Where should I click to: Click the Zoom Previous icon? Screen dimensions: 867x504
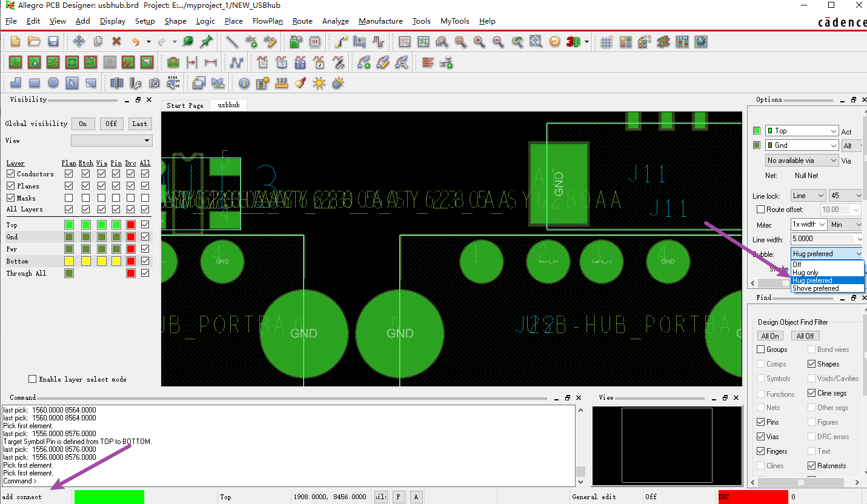pos(517,42)
